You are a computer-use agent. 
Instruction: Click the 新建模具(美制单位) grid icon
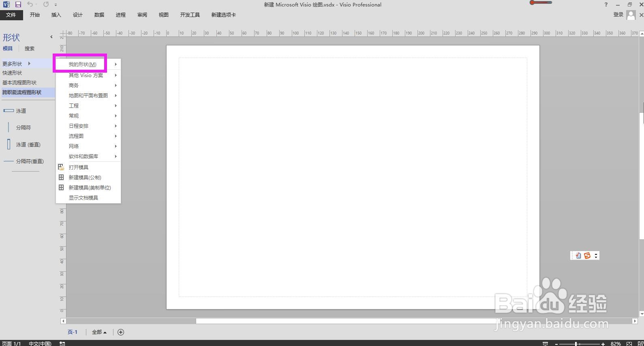pos(61,187)
